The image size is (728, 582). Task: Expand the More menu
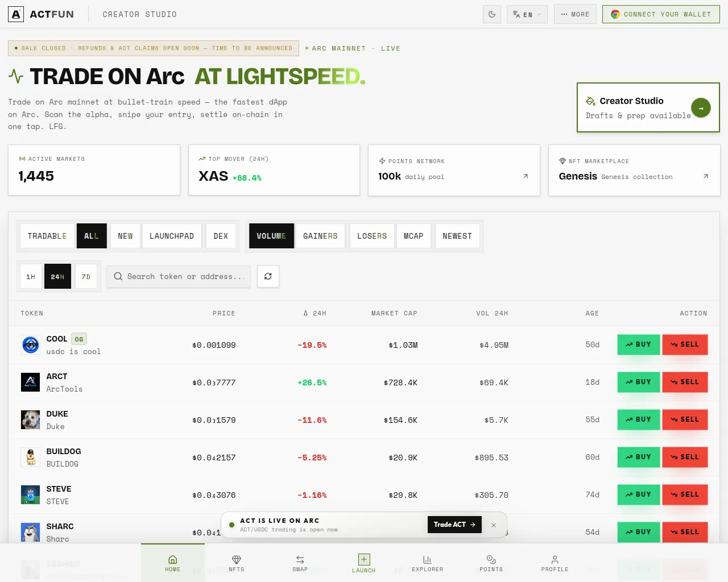point(575,14)
